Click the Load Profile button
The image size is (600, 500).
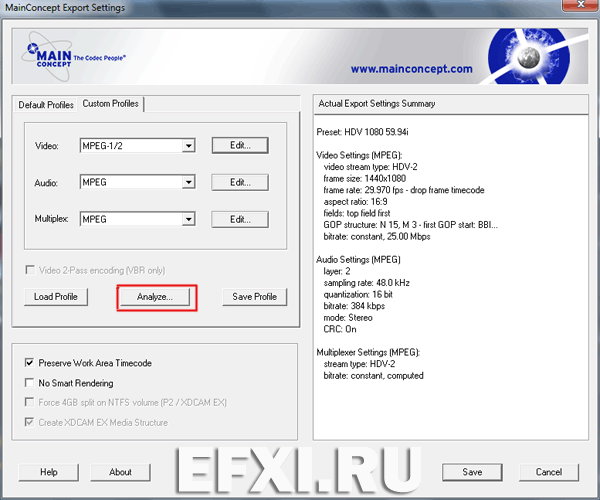pos(56,297)
